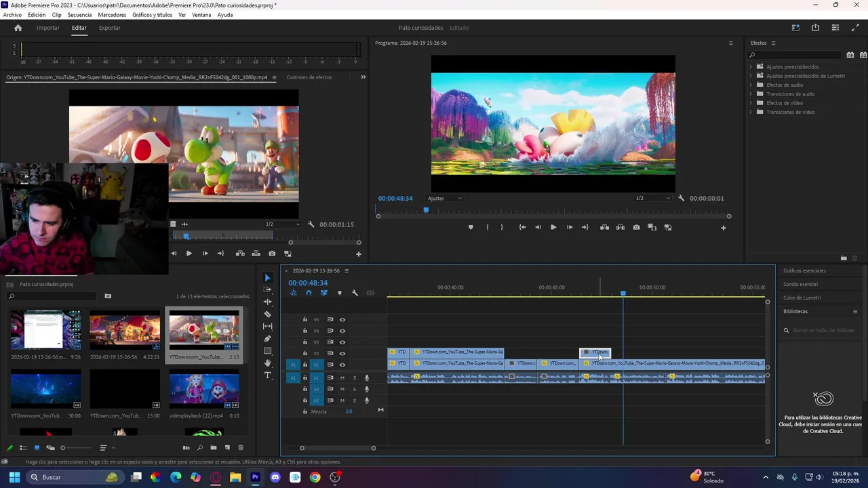Mute audio track A1

tap(342, 378)
